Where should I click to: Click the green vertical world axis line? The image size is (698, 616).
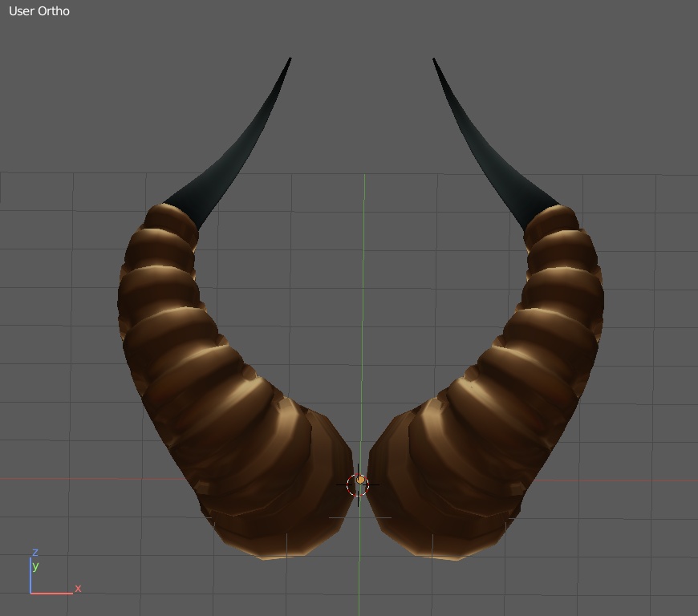365,241
